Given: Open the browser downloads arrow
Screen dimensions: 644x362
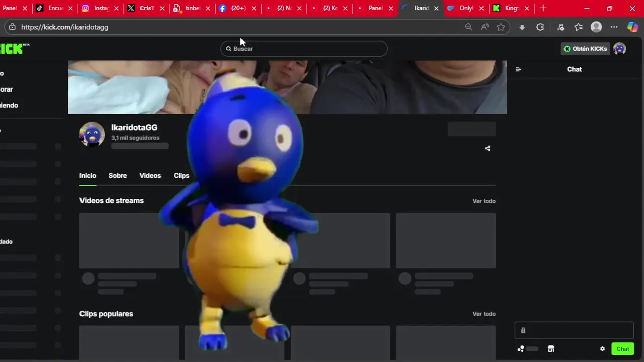Looking at the screenshot, I should [522, 27].
